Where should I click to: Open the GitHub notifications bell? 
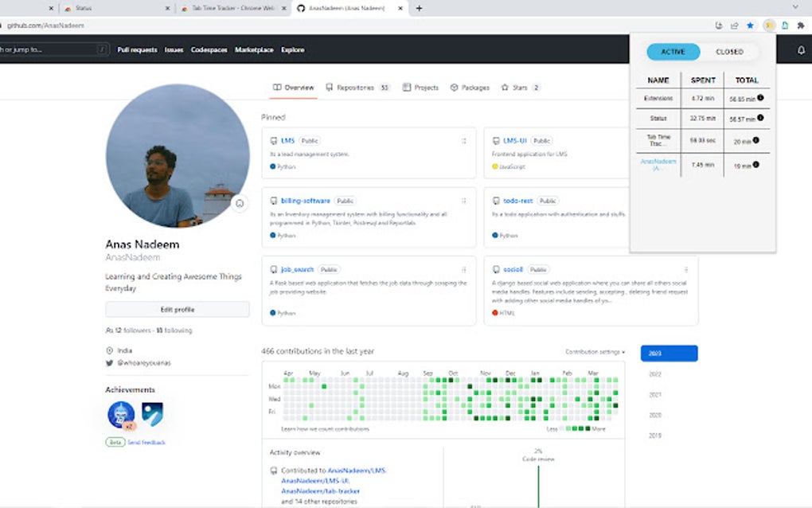(802, 49)
